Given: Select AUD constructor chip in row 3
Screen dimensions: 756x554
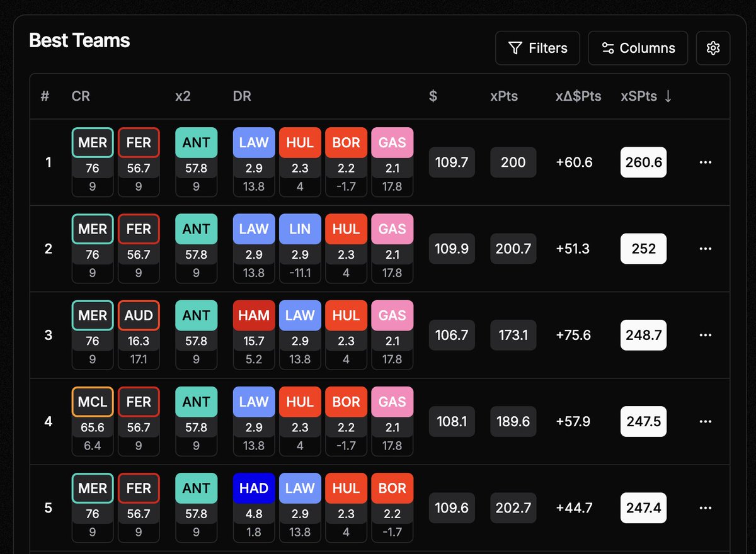Looking at the screenshot, I should (139, 315).
